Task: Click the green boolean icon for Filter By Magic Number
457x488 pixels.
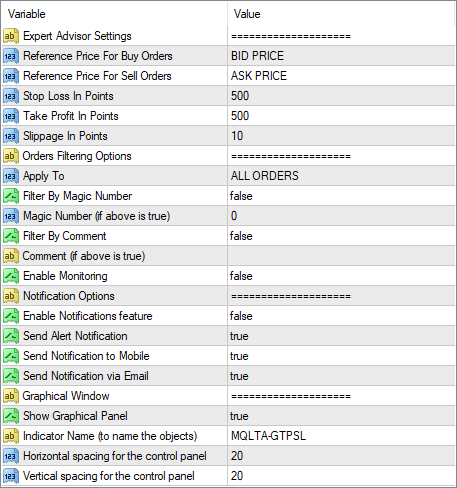Action: coord(11,196)
